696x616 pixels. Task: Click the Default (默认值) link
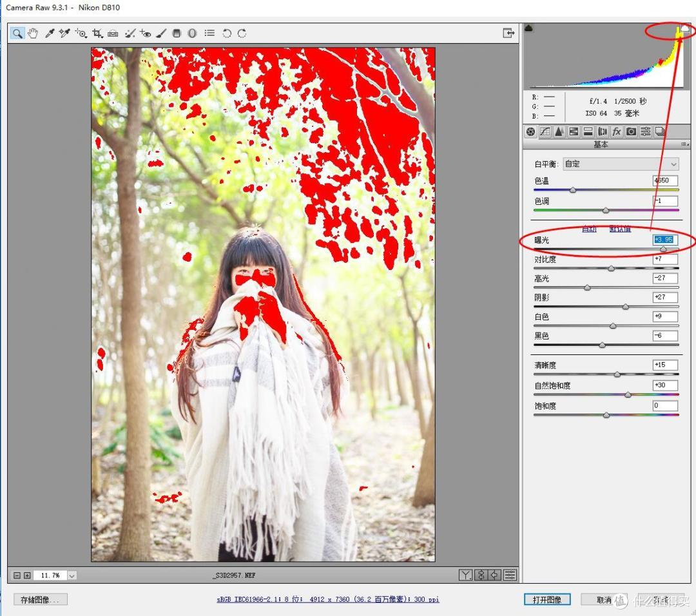[x=620, y=229]
